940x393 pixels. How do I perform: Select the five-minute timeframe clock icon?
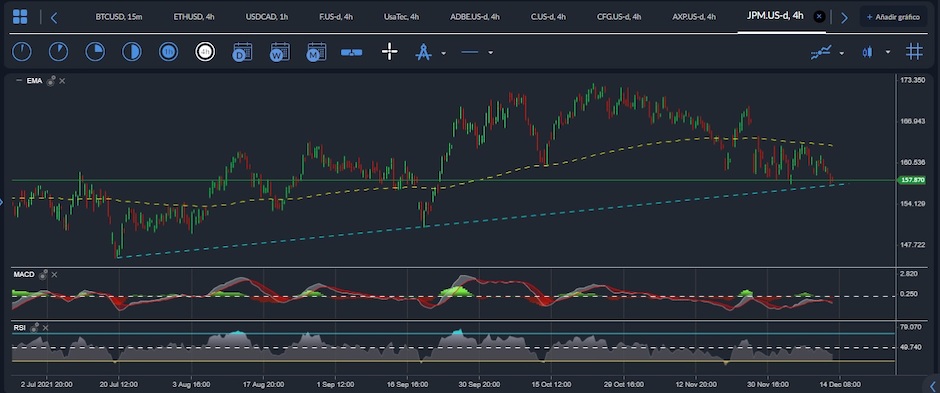tap(58, 52)
